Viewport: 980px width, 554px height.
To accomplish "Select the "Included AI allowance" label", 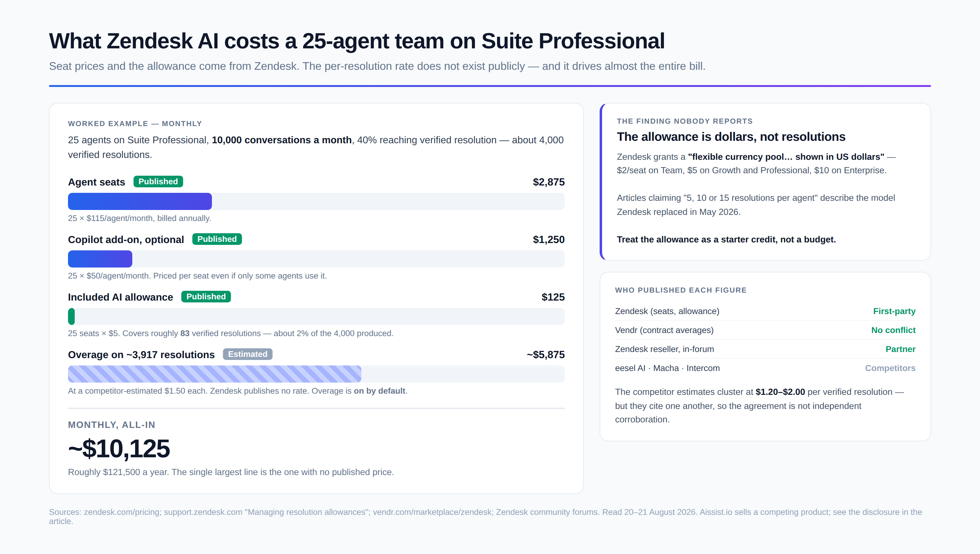I will click(120, 297).
